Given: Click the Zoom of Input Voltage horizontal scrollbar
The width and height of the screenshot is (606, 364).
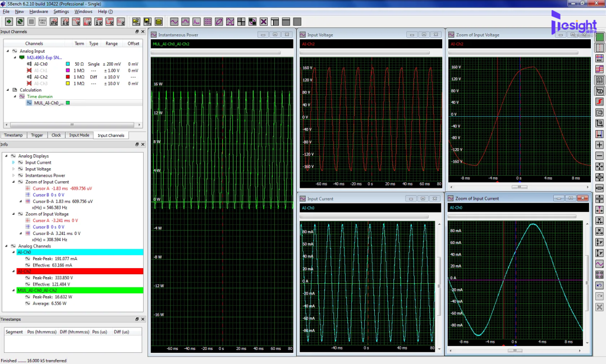Looking at the screenshot, I should (x=520, y=187).
